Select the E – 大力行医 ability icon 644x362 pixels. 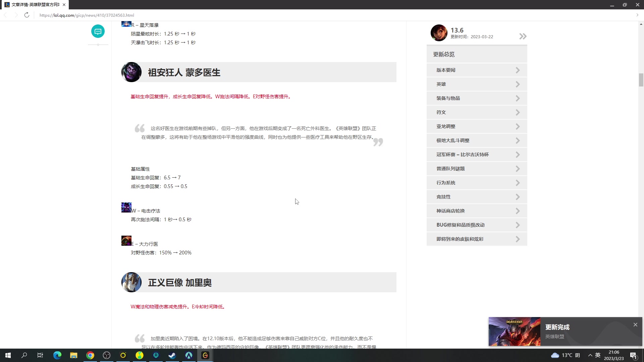tap(126, 240)
